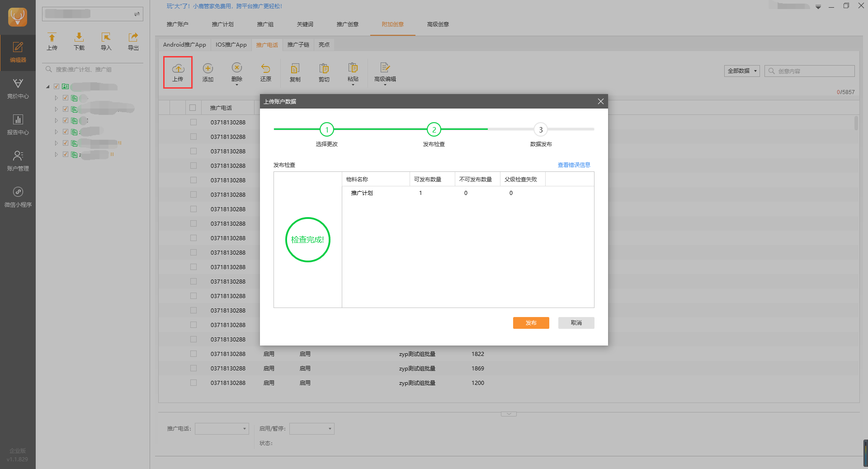
Task: Expand the second child plan node
Action: pyautogui.click(x=57, y=109)
